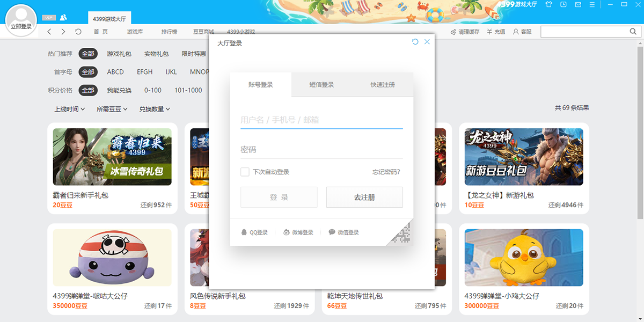Image resolution: width=644 pixels, height=322 pixels.
Task: Open messages with the envelope icon
Action: 577,4
